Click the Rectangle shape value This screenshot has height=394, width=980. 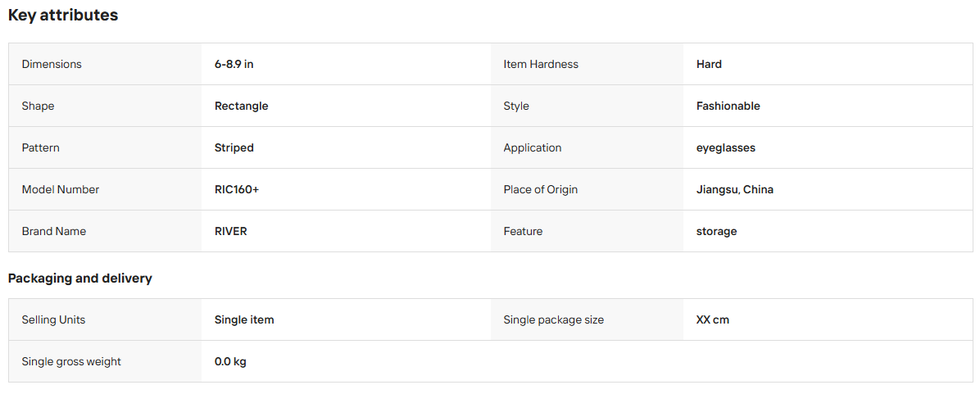point(241,106)
